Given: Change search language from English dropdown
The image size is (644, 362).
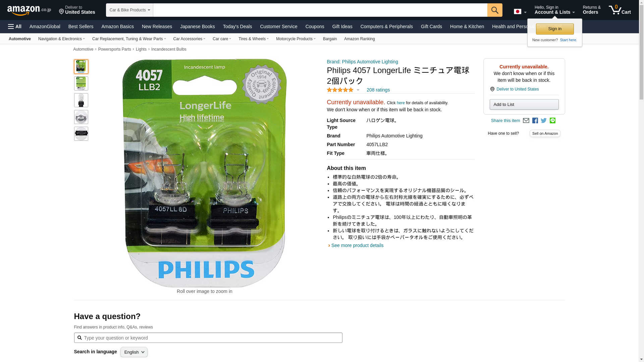Looking at the screenshot, I should click(x=134, y=352).
